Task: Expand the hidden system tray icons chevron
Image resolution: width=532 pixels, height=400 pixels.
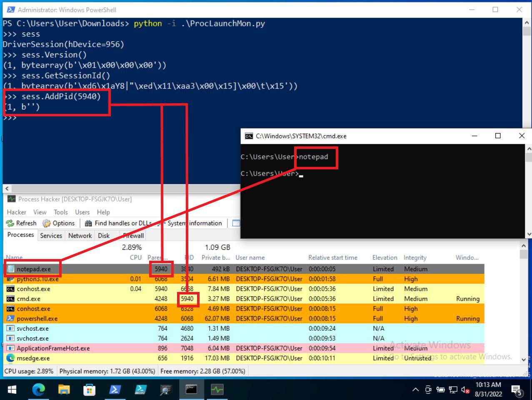Action: pos(415,390)
